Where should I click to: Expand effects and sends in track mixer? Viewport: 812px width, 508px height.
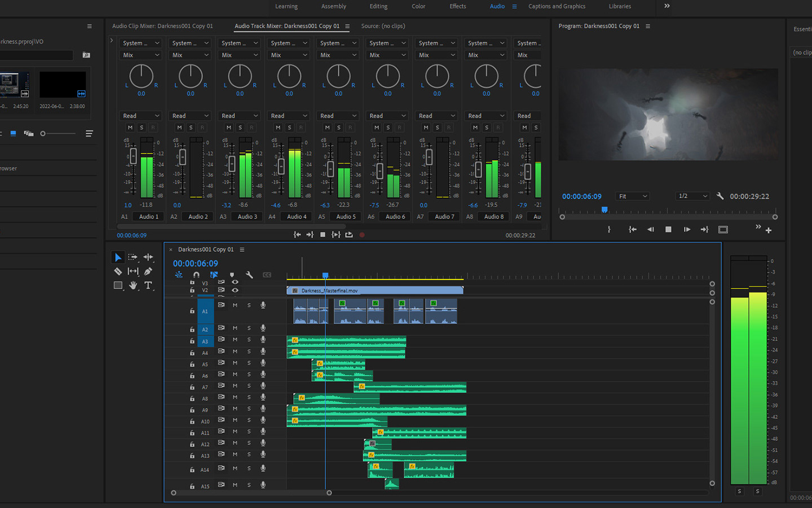click(112, 41)
